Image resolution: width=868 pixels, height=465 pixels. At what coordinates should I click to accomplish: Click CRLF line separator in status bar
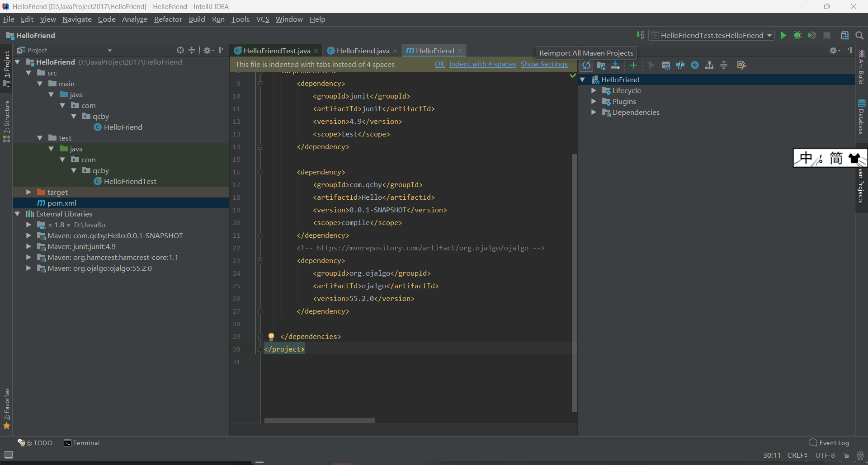pos(797,455)
